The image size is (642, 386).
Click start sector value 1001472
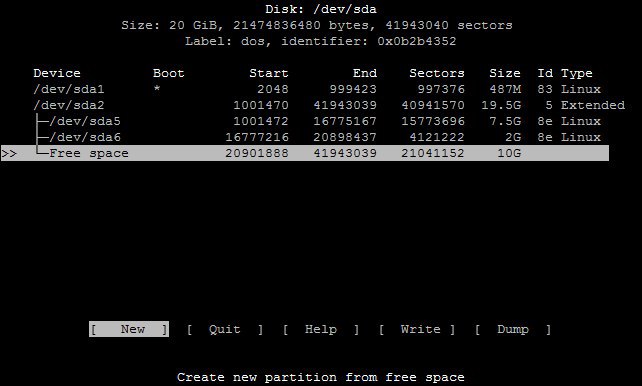261,121
